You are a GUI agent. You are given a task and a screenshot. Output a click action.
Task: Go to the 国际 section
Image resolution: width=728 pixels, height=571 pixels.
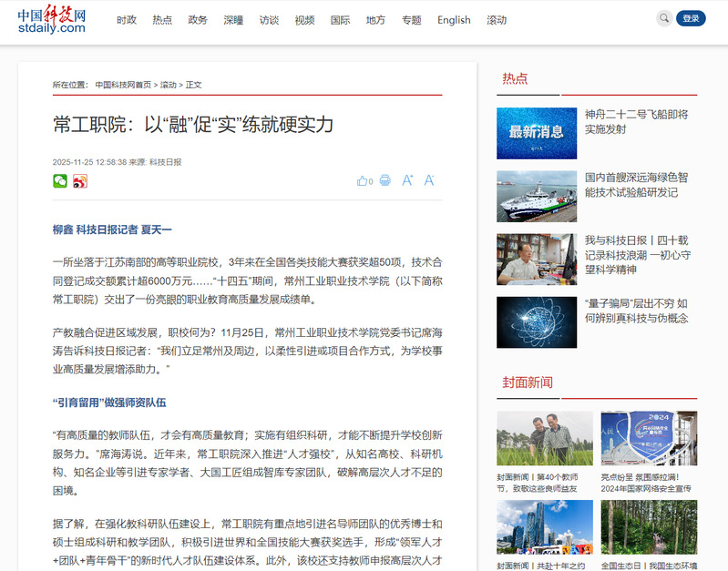pyautogui.click(x=340, y=20)
